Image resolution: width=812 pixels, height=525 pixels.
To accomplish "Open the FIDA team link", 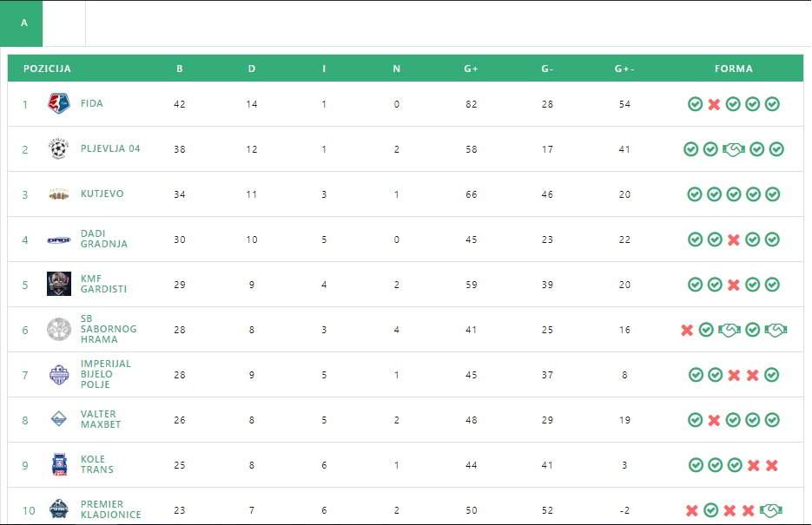I will tap(92, 103).
